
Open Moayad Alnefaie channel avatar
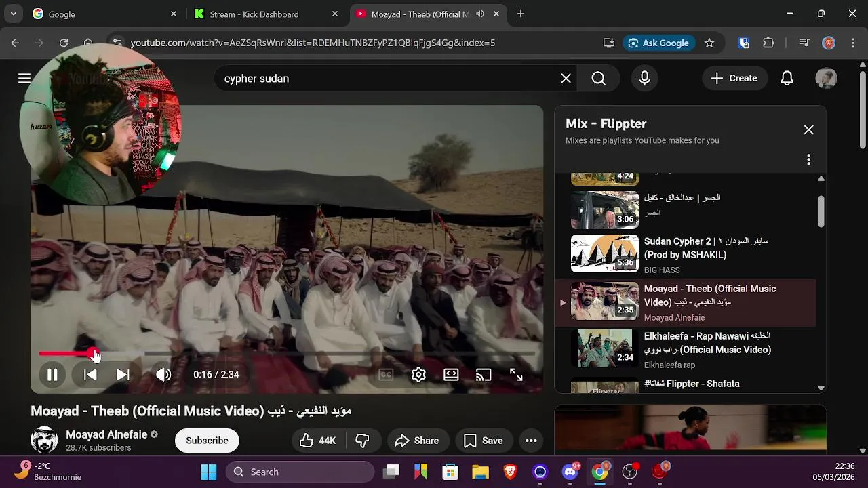coord(44,440)
